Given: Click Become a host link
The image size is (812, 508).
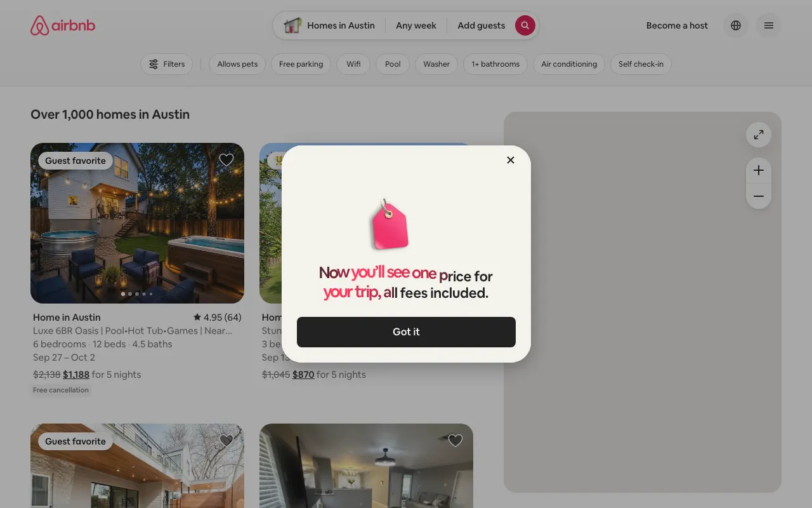Looking at the screenshot, I should pyautogui.click(x=677, y=25).
